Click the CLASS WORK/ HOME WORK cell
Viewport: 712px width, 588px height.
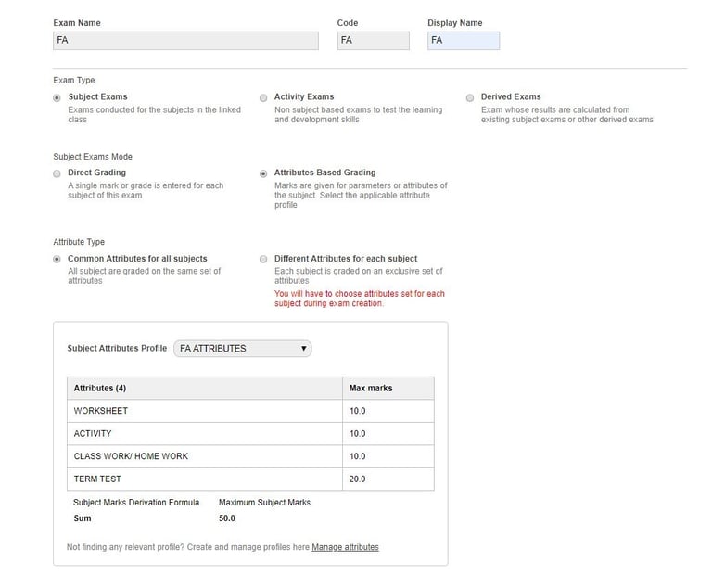click(x=205, y=456)
